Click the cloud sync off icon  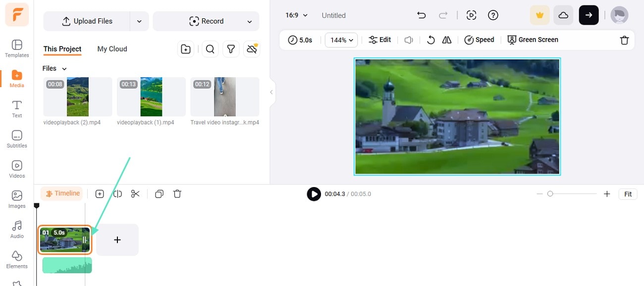tap(252, 49)
